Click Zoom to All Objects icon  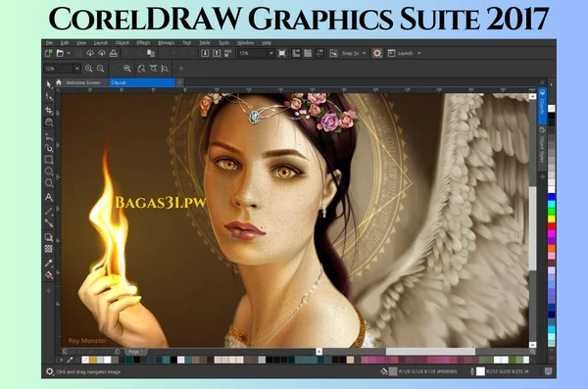click(x=127, y=69)
